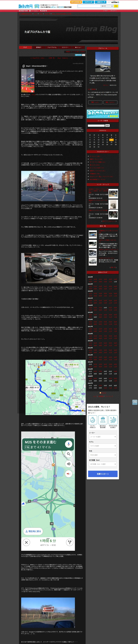
Task: Click the 45秒 stopwatch icon
Action: pos(92,420)
